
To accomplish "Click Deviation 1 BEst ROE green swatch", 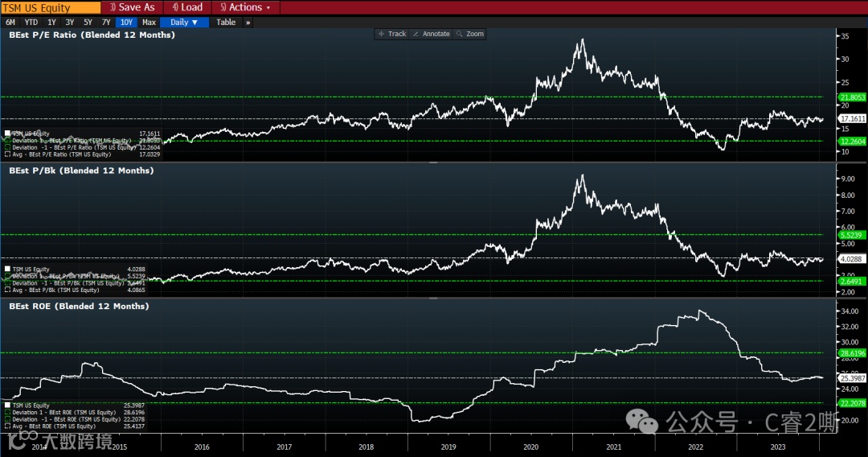I will pyautogui.click(x=8, y=412).
